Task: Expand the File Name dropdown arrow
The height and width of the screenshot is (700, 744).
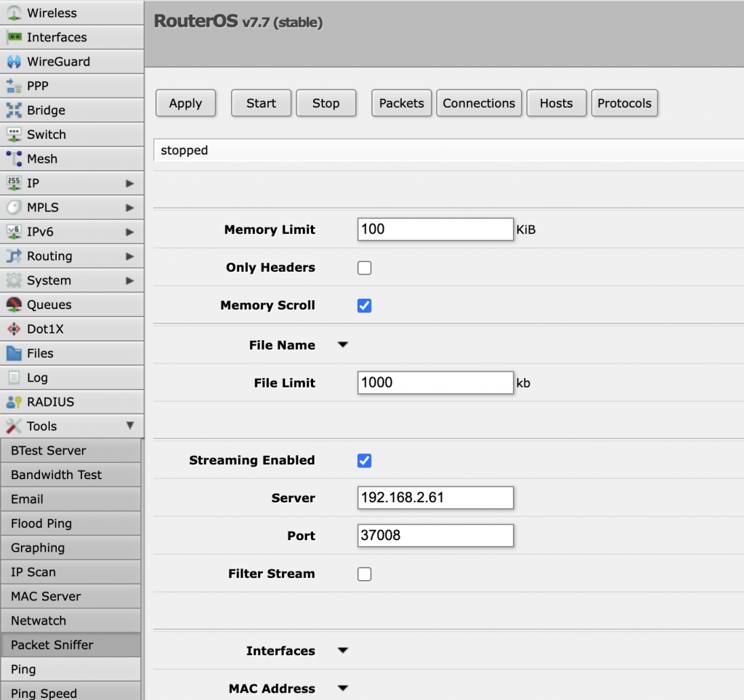Action: (x=343, y=345)
